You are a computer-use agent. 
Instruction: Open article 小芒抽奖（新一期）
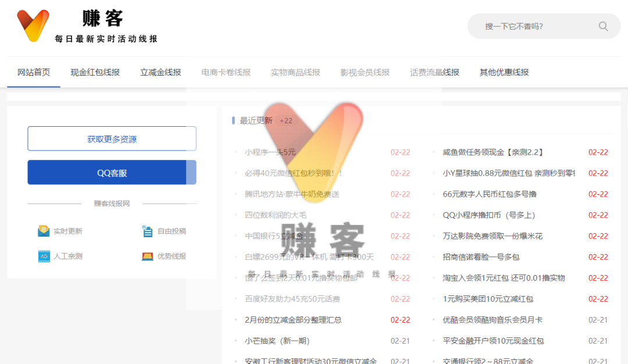(277, 341)
